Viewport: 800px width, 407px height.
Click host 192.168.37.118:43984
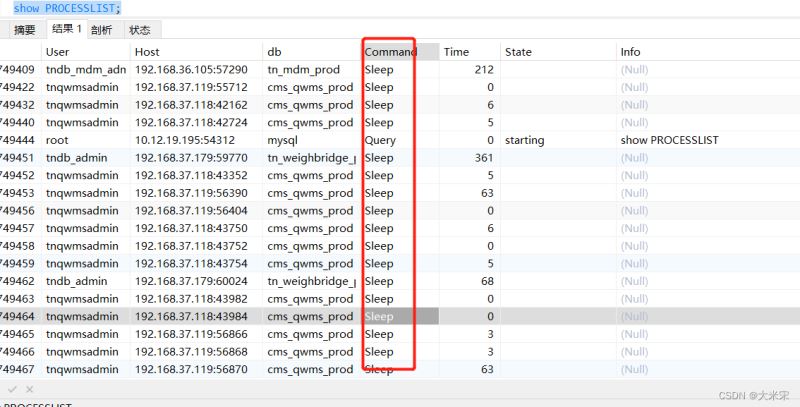[x=191, y=316]
